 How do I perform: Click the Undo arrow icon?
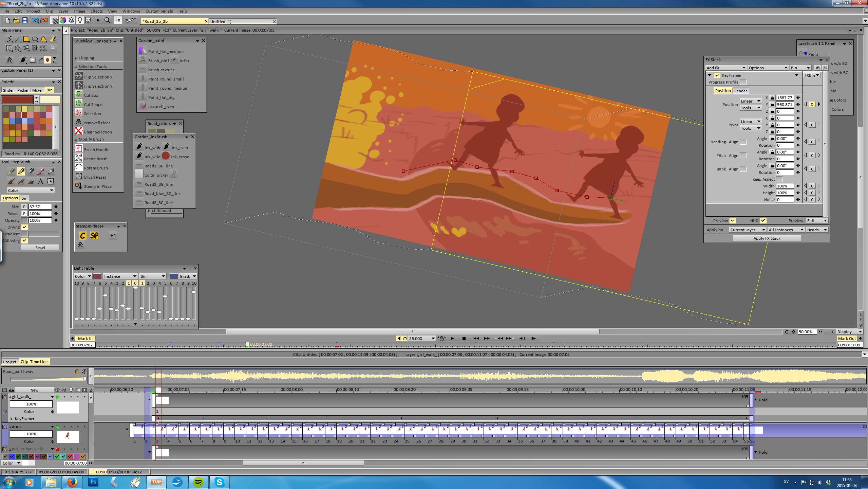(35, 20)
